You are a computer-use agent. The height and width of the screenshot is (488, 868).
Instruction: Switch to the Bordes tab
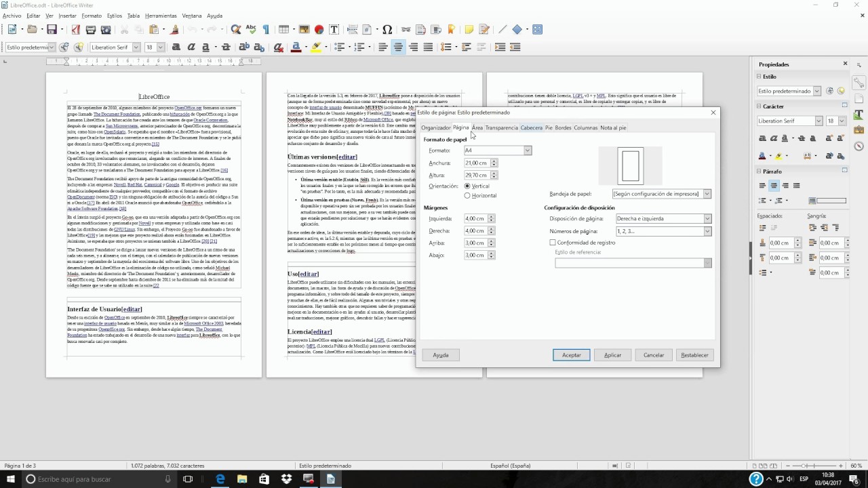click(564, 127)
